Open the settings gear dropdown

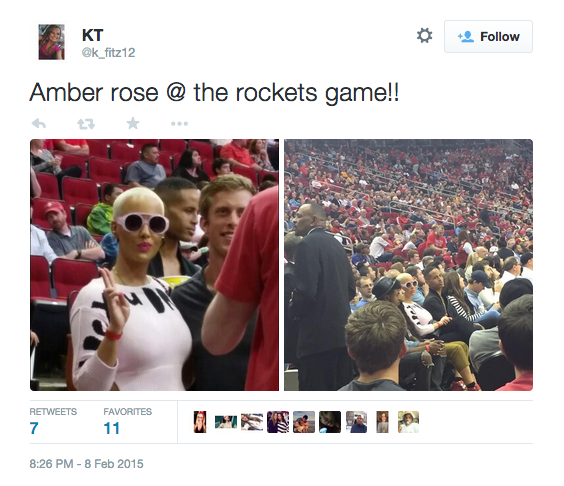point(424,36)
